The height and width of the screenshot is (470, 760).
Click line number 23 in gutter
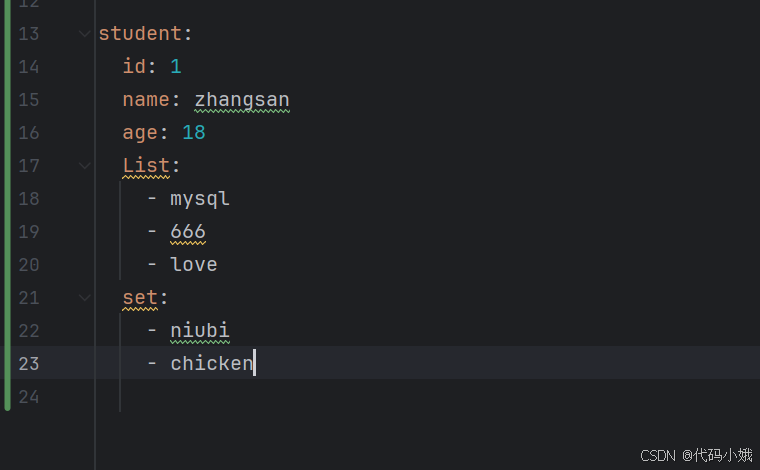29,364
